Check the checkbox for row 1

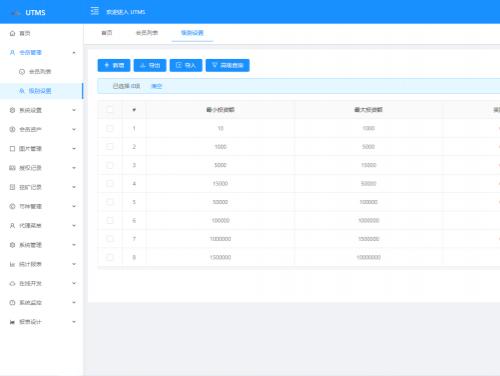(x=109, y=128)
